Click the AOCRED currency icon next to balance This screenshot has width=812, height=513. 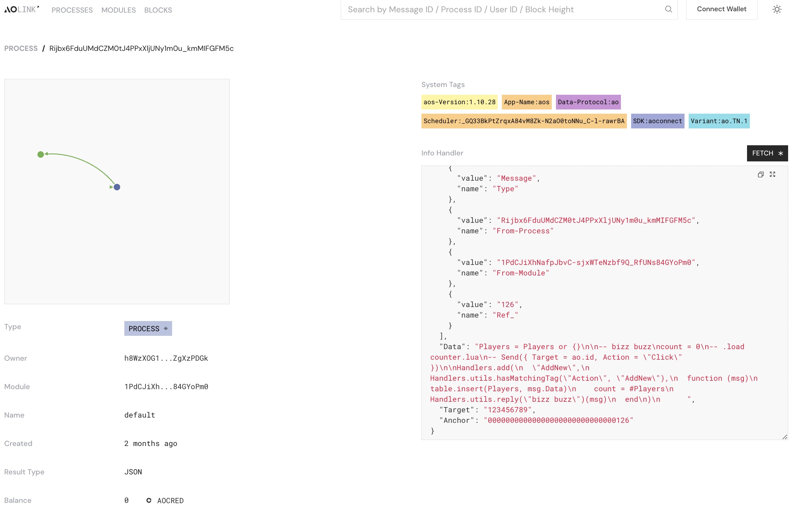[x=149, y=500]
